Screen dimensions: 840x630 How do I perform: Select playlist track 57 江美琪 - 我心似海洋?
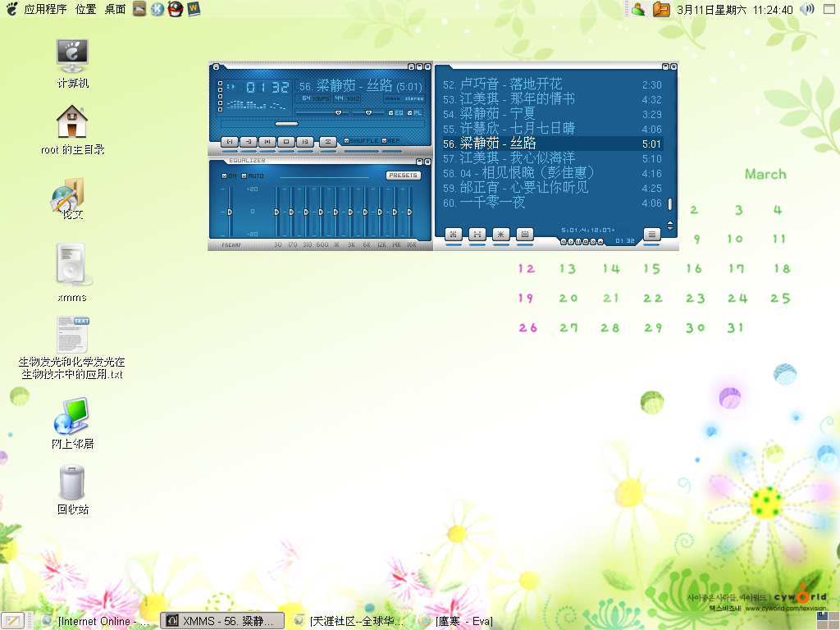[552, 158]
